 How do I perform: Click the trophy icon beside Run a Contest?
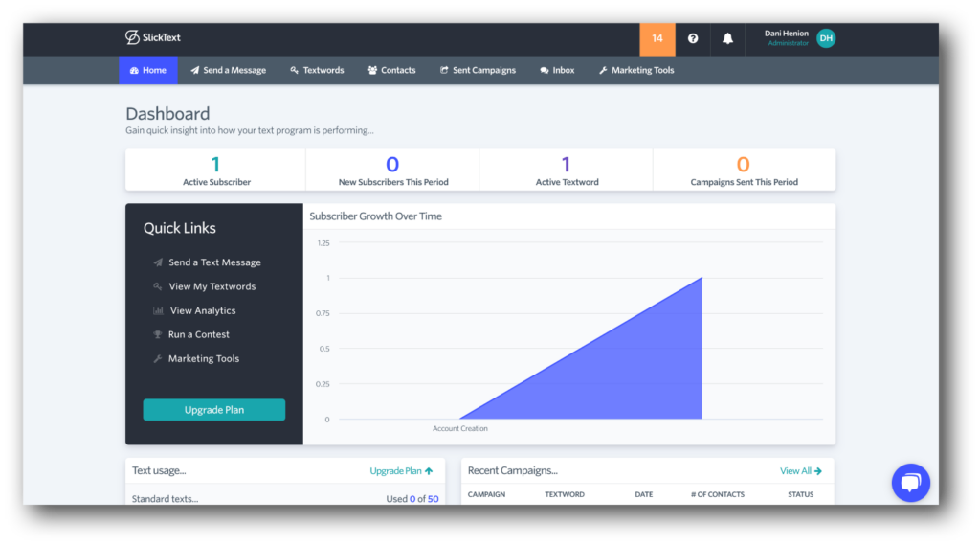tap(158, 335)
